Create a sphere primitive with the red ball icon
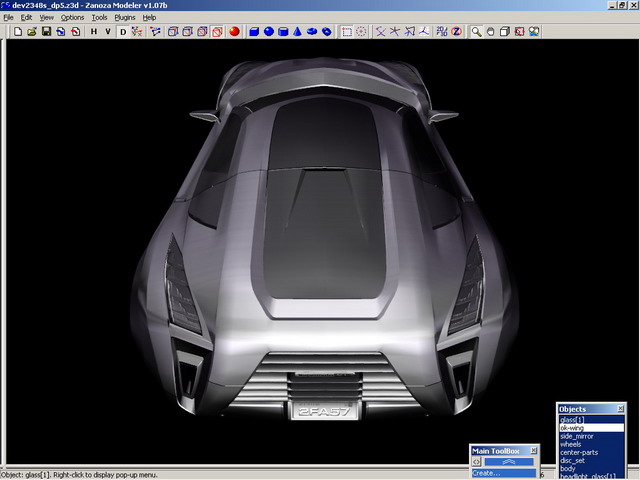This screenshot has height=480, width=640. click(233, 31)
